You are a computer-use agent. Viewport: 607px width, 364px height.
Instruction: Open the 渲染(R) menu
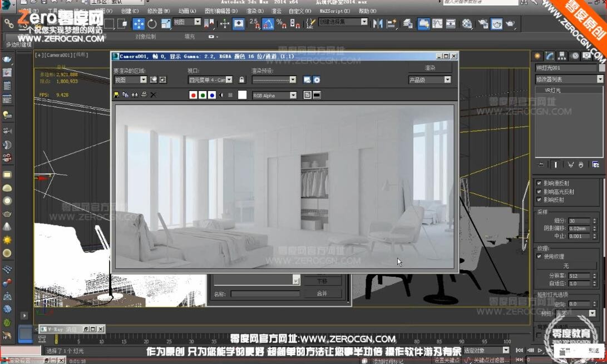[255, 11]
